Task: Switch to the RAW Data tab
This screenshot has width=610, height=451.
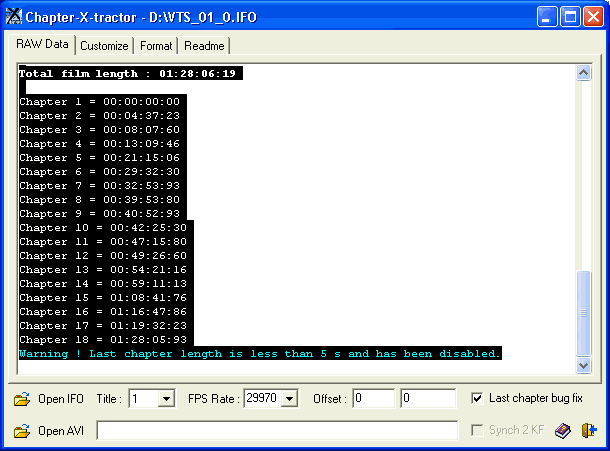Action: tap(42, 44)
